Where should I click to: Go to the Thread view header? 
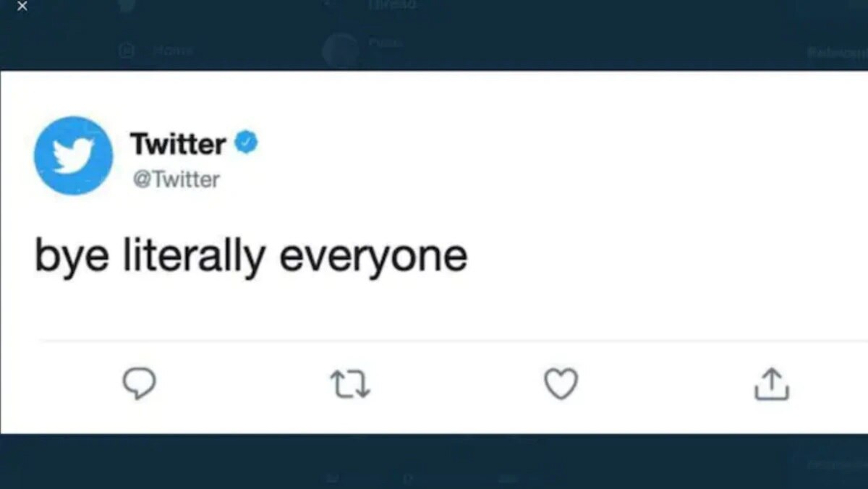(391, 4)
